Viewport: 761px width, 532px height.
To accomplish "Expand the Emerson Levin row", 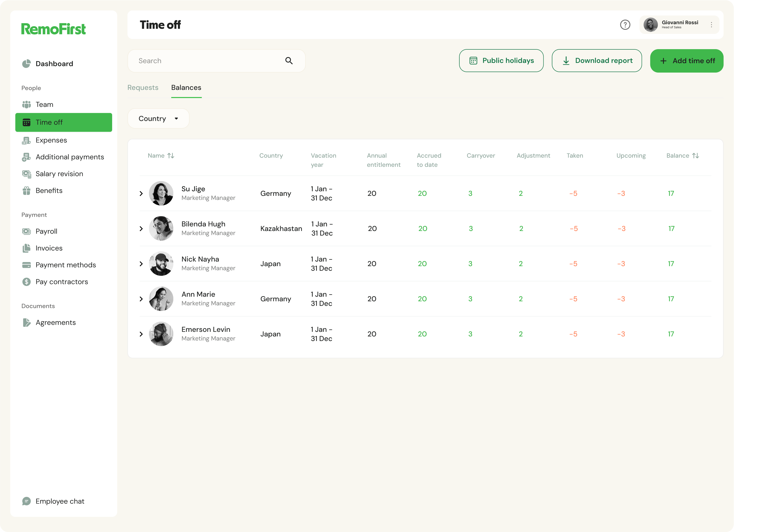I will pyautogui.click(x=141, y=334).
